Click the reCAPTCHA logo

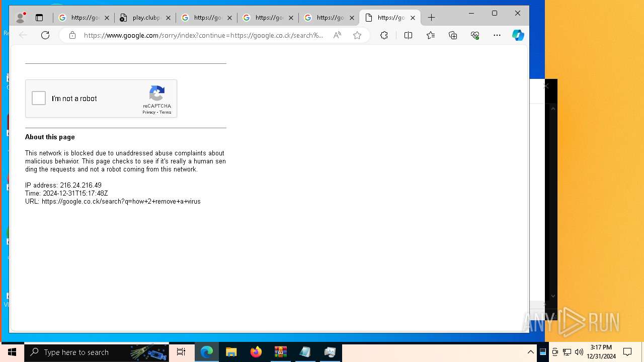pos(157,94)
